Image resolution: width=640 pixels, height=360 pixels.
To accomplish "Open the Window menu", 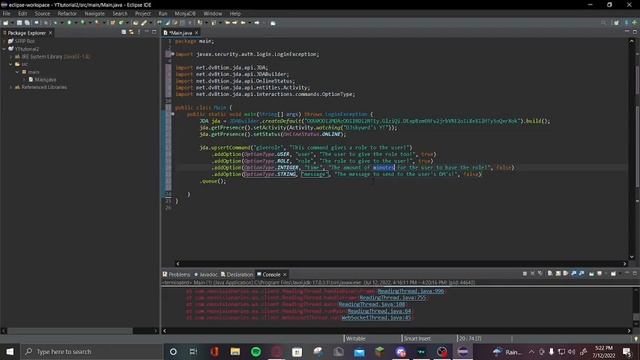I will (x=213, y=13).
